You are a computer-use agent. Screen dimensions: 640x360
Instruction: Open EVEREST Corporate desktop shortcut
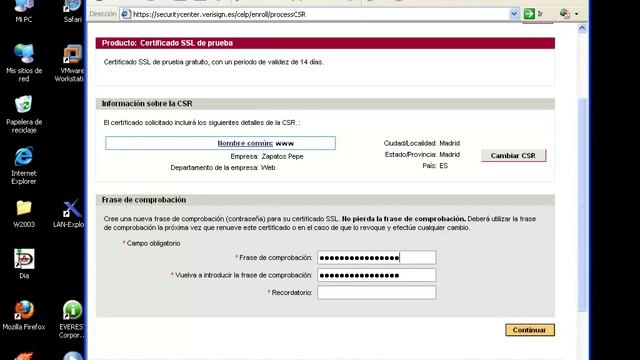(x=72, y=319)
